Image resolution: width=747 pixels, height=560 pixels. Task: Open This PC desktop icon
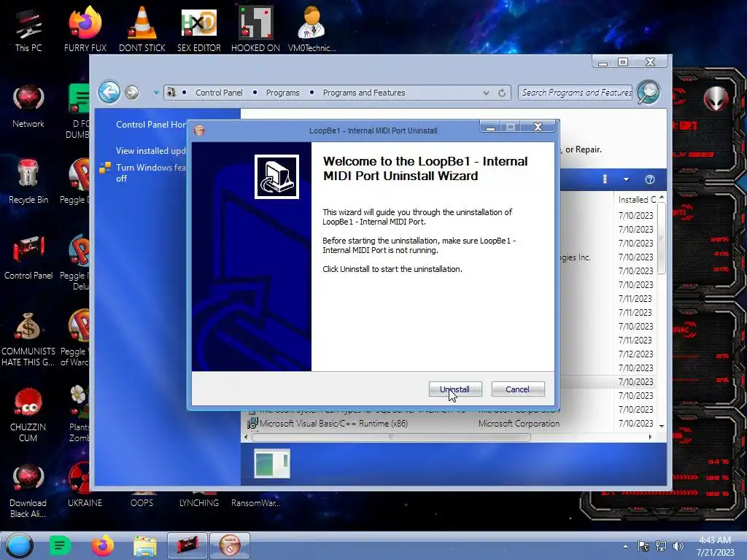point(28,31)
